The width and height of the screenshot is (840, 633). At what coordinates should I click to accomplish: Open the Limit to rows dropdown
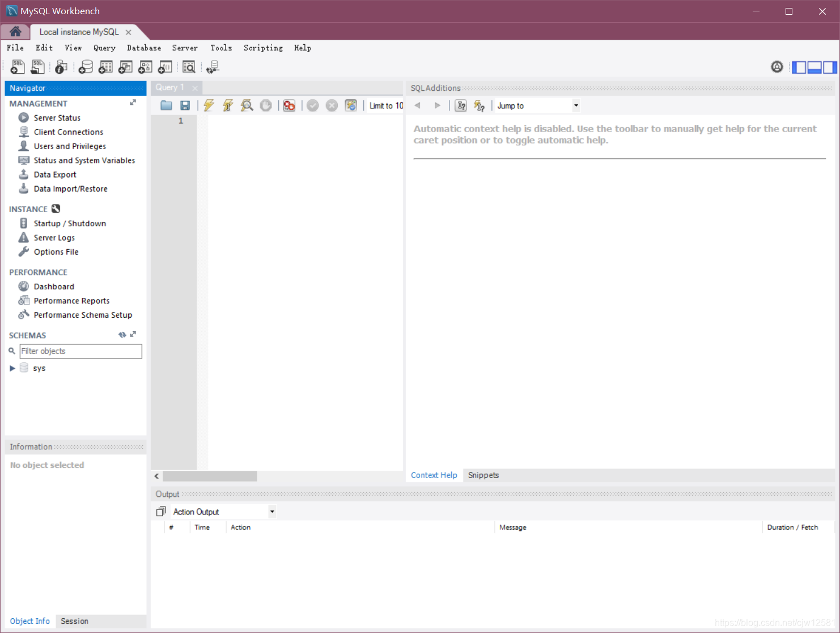(x=386, y=106)
